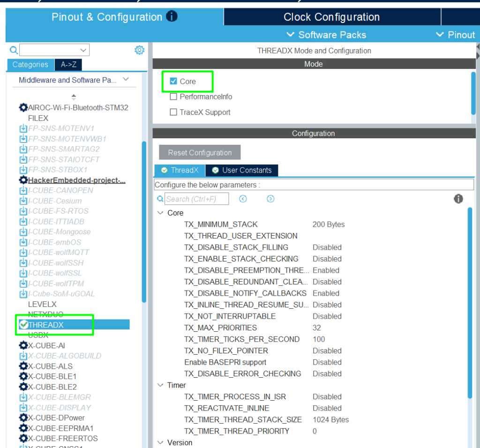Enable the PerformanceInfo checkbox
This screenshot has width=480, height=448.
173,97
